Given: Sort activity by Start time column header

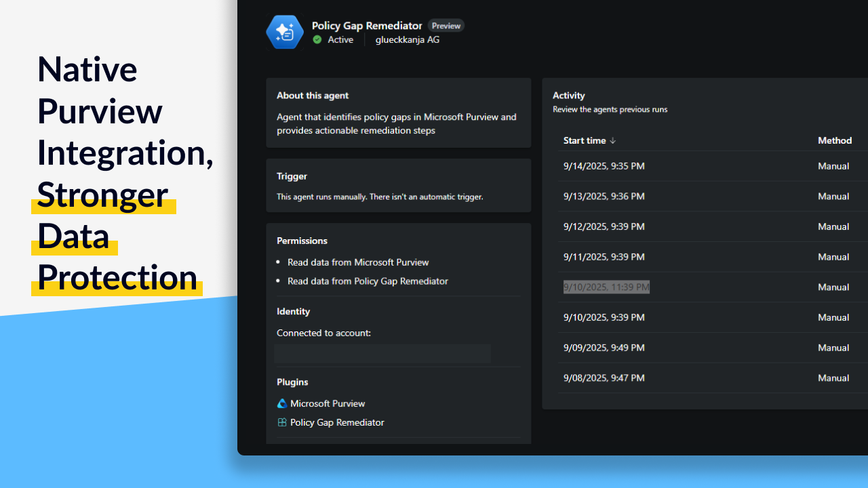Looking at the screenshot, I should point(585,140).
